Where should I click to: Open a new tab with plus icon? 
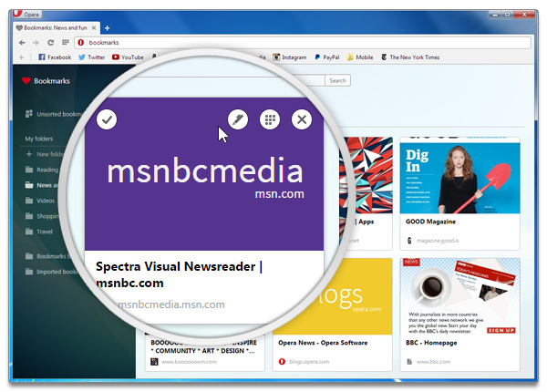(x=107, y=28)
